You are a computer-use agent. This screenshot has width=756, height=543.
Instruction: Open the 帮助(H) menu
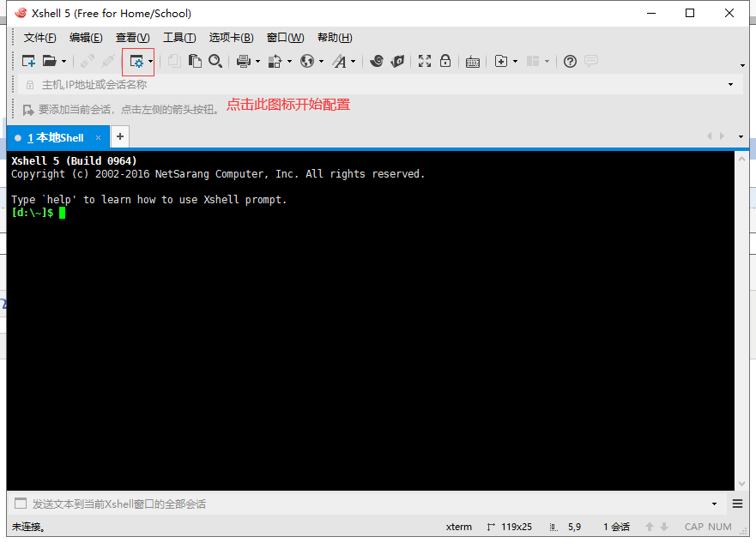click(x=335, y=38)
